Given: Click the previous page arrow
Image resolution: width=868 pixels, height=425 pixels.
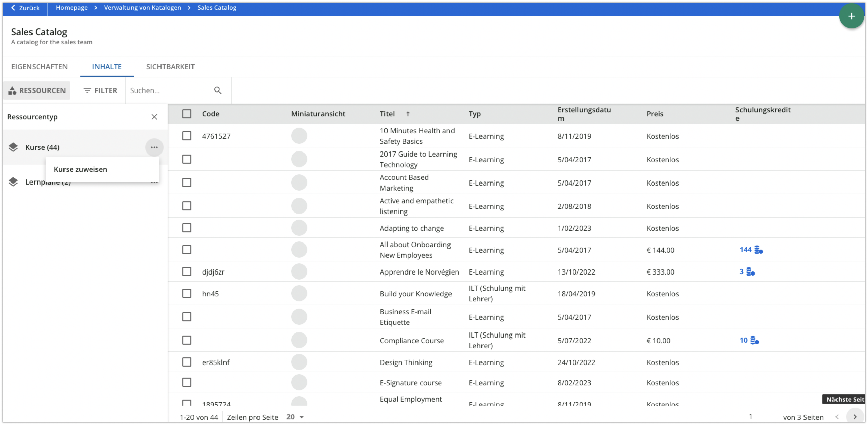Looking at the screenshot, I should point(837,417).
